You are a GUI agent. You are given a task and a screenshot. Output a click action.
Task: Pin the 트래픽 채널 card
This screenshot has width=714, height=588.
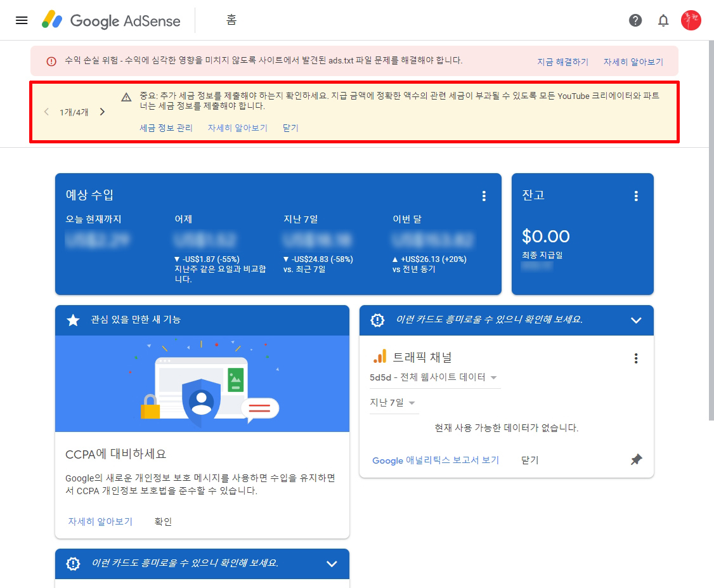(636, 460)
